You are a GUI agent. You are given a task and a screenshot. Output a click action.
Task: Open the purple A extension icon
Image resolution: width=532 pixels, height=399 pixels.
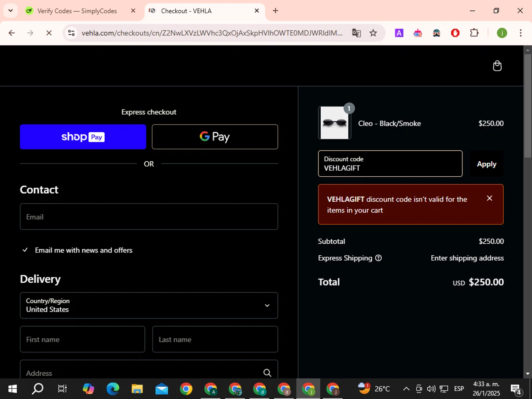pos(399,33)
